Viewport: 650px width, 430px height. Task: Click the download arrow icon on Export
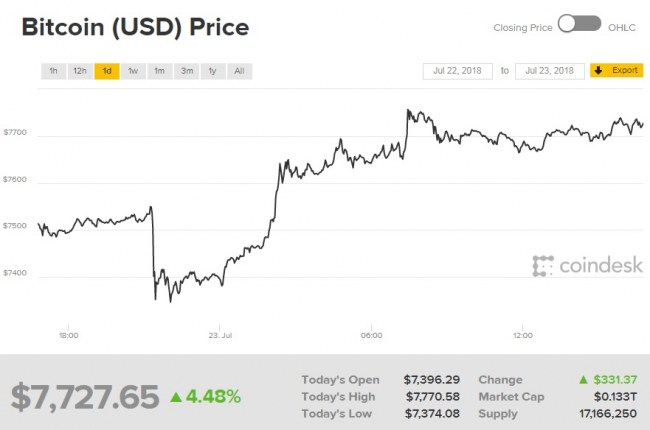[x=598, y=71]
